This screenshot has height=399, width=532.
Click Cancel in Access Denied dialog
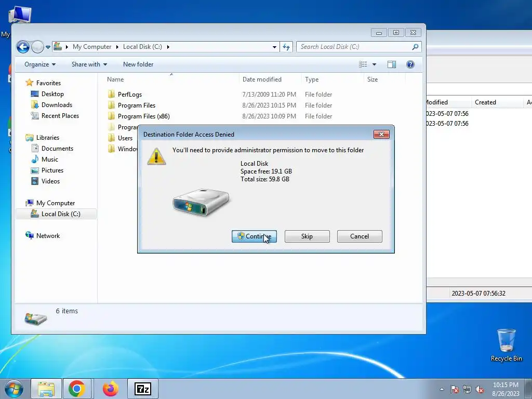click(x=360, y=236)
